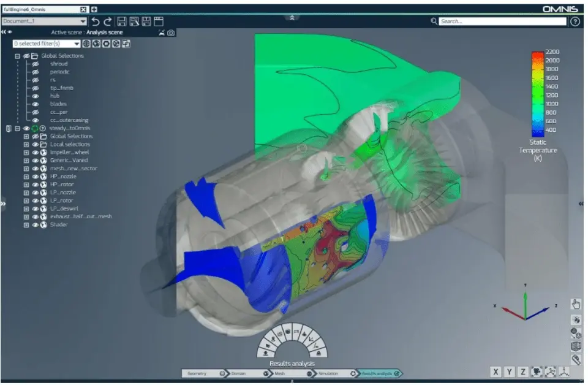Viewport: 588px width, 385px height.
Task: Show the cc_per selection
Action: (36, 112)
